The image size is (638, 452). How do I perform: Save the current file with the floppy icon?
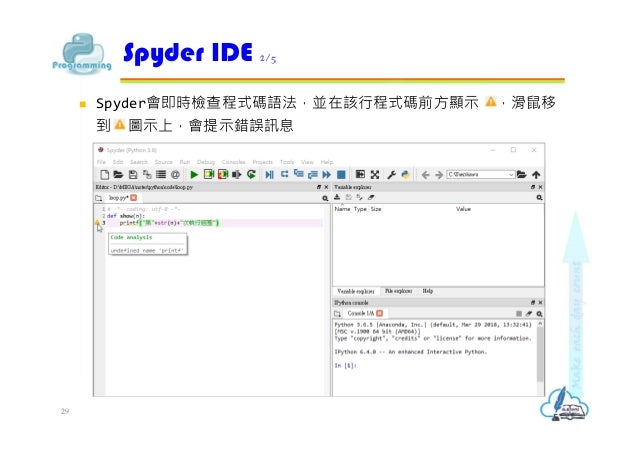(x=133, y=175)
